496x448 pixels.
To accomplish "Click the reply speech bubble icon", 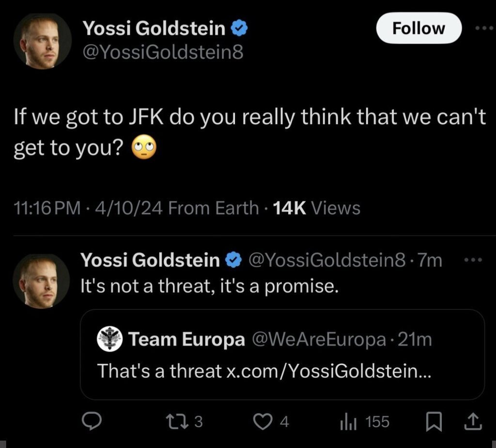I will click(x=91, y=422).
